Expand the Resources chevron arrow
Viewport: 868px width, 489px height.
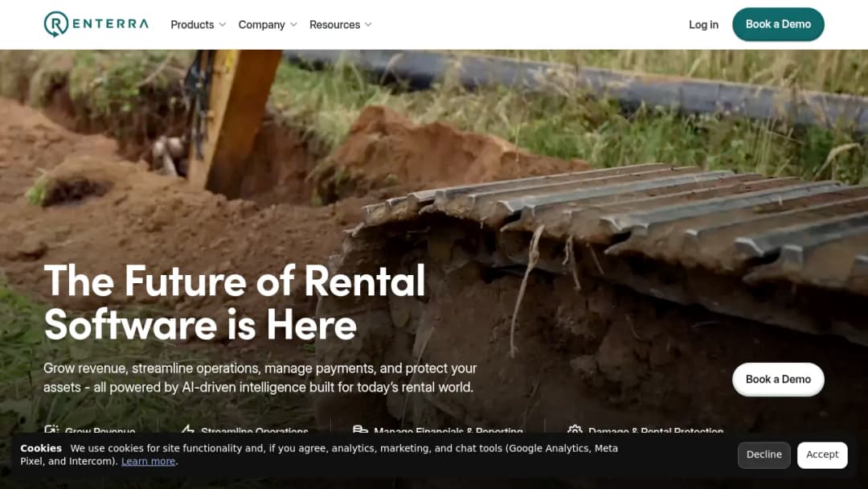click(369, 24)
